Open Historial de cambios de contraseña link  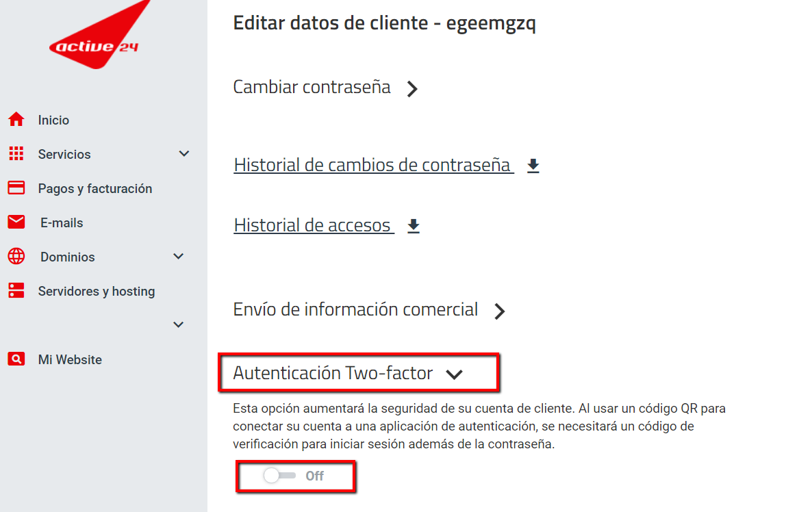click(373, 166)
